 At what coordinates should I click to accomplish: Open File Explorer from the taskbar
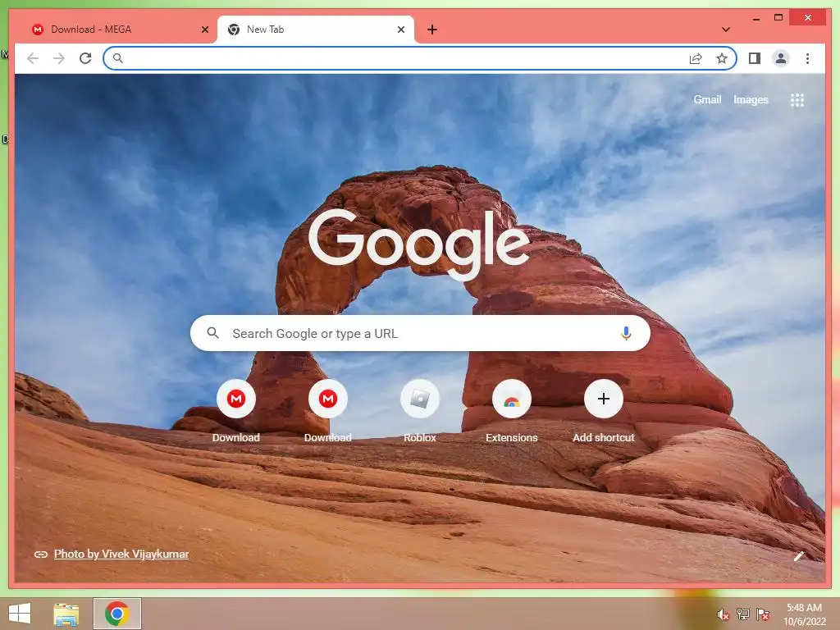coord(66,614)
